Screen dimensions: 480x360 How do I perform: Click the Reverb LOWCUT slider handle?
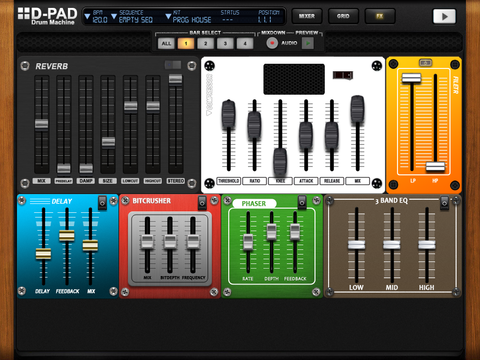click(131, 106)
